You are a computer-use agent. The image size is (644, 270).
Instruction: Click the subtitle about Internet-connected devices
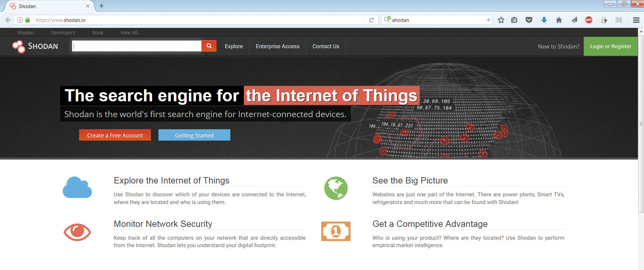point(205,114)
